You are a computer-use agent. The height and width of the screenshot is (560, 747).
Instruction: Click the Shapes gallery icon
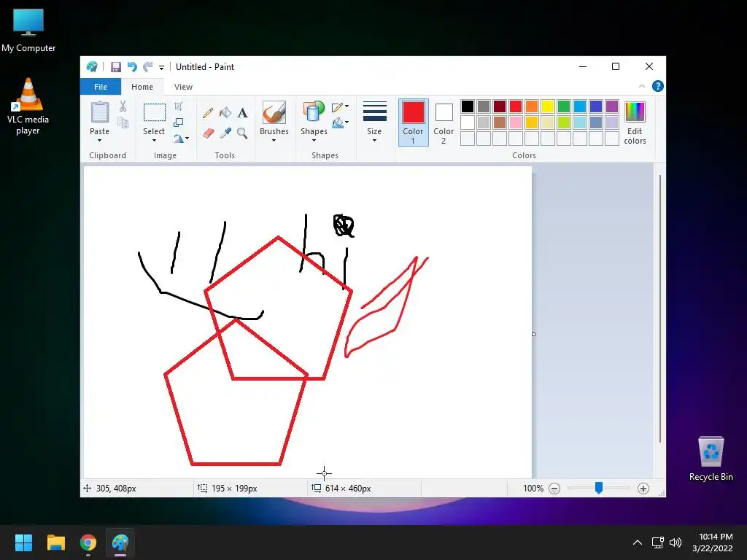click(314, 112)
